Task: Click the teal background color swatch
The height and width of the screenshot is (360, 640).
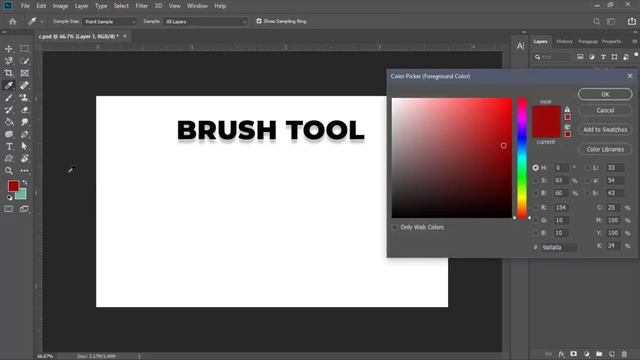Action: 22,195
